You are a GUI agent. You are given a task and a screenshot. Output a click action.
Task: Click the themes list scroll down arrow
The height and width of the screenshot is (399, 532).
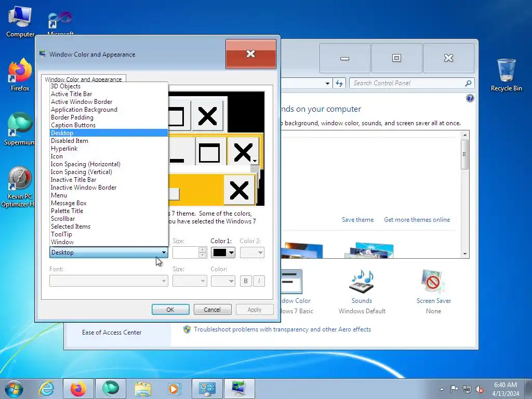465,254
